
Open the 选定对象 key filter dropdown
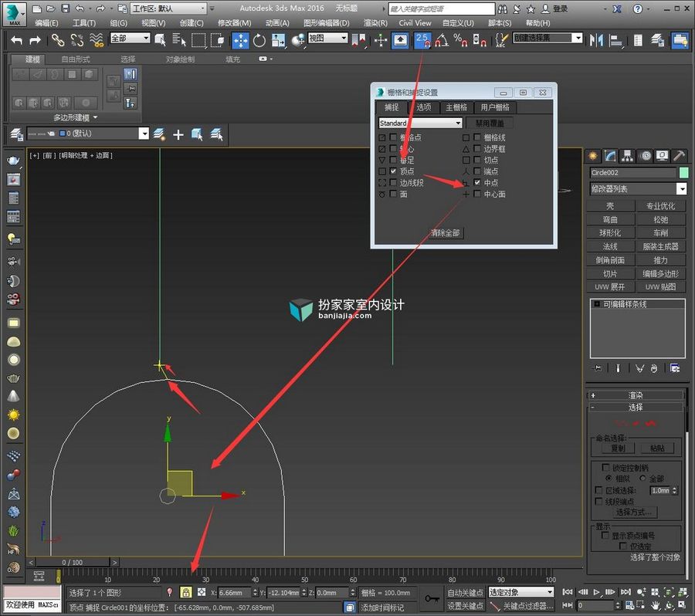click(521, 592)
